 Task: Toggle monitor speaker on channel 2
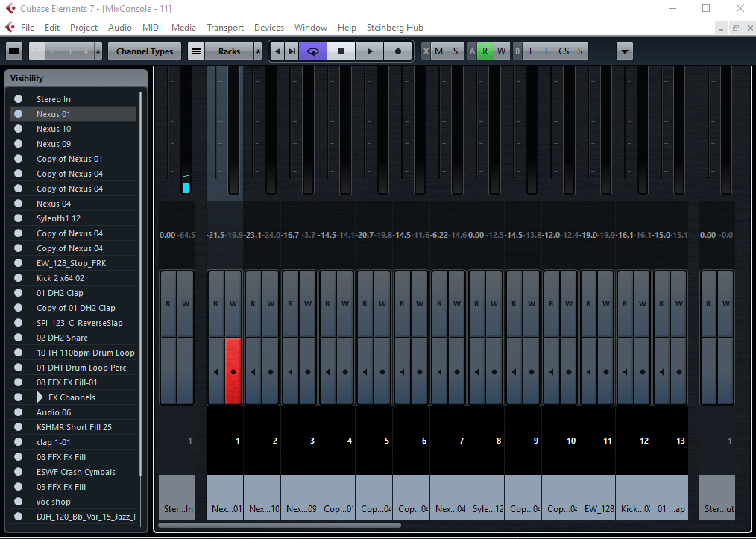[x=253, y=371]
